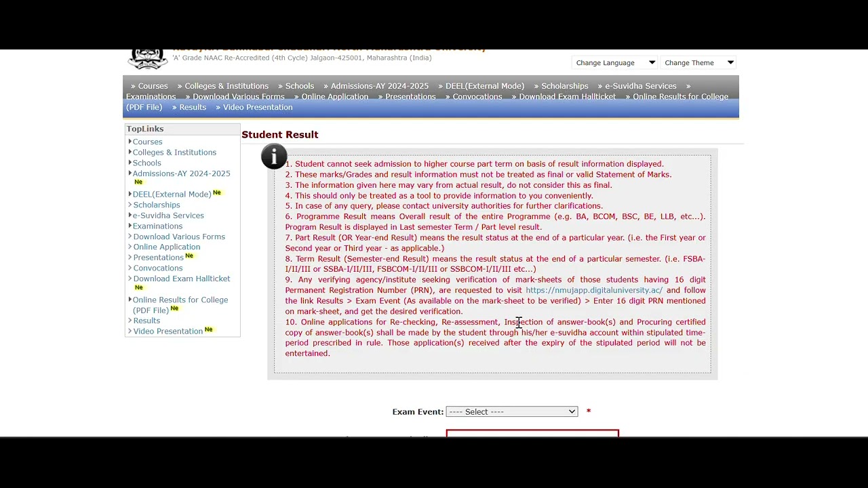
Task: Click the university logo emblem
Action: click(x=147, y=59)
